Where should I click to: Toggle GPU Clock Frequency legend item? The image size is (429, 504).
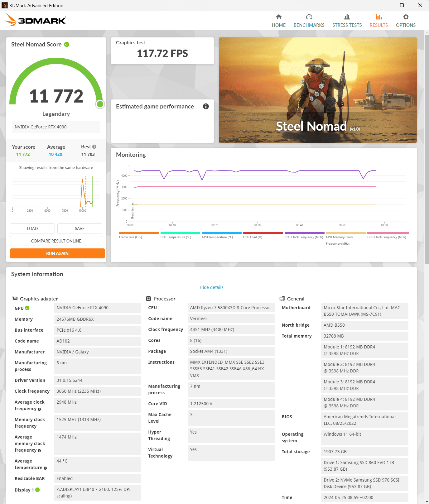pos(388,235)
